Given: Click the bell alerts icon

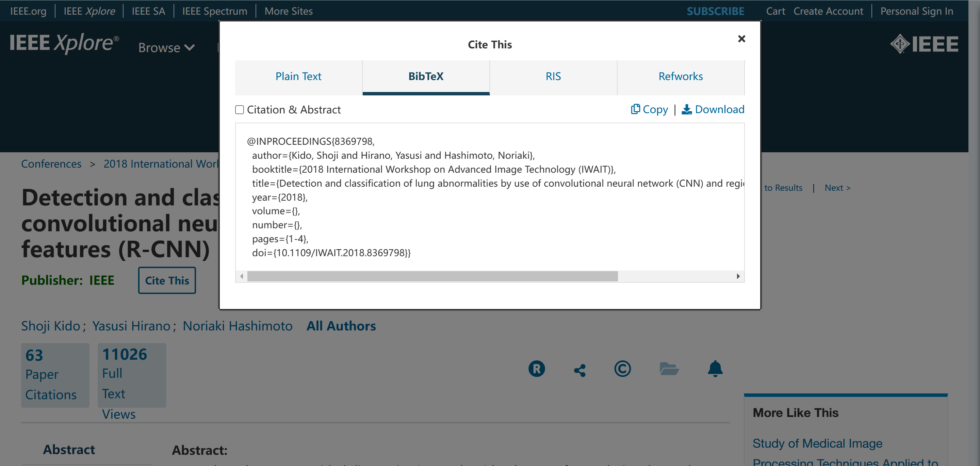Looking at the screenshot, I should [715, 369].
